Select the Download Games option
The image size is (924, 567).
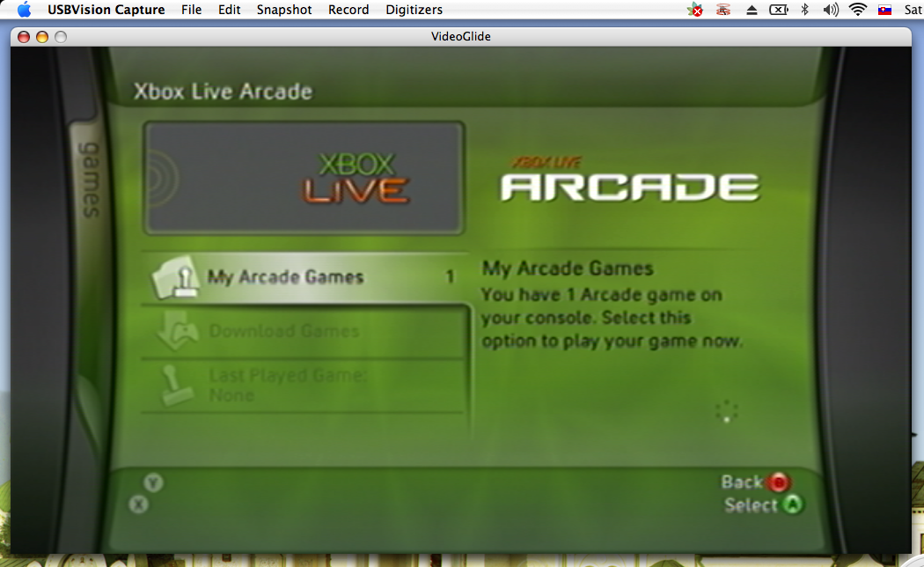304,331
